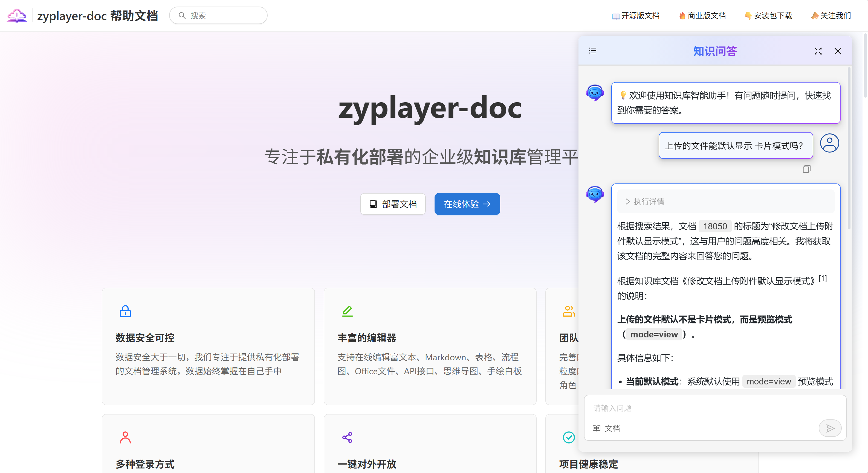This screenshot has height=473, width=868.
Task: Click the 丰富的编辑器 card title
Action: click(x=367, y=338)
